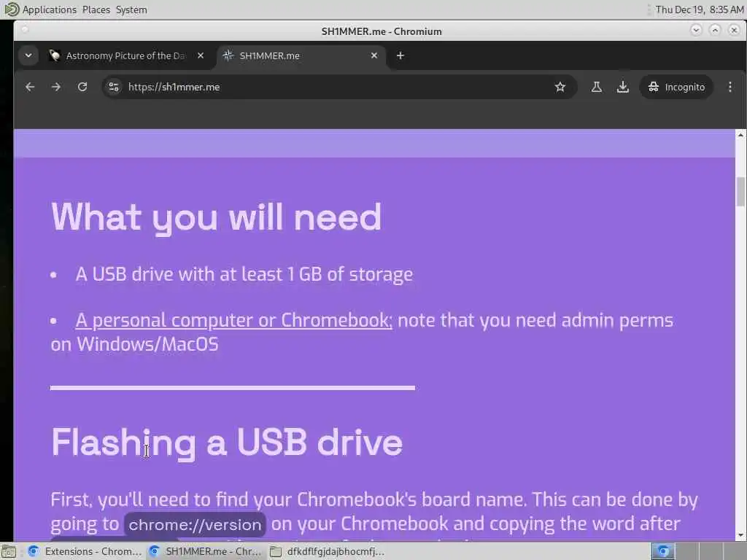Select SH1MMER.me taskbar window button
This screenshot has width=747, height=560.
pyautogui.click(x=205, y=551)
